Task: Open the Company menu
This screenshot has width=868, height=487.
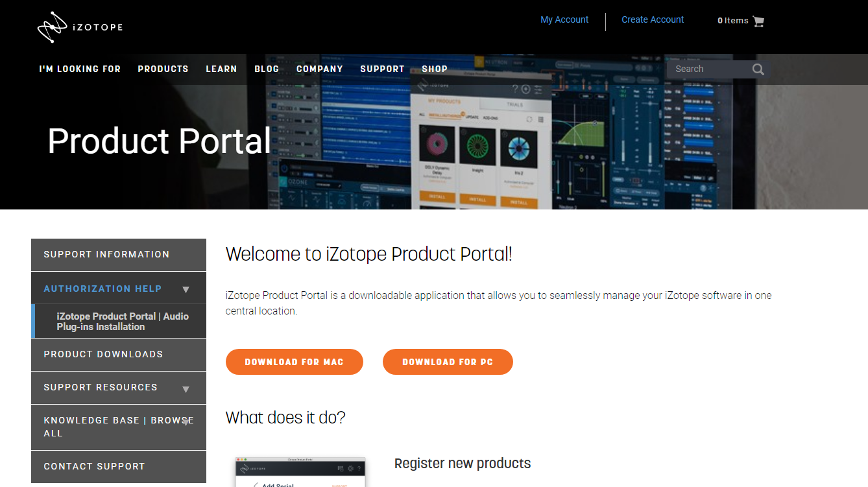Action: [x=320, y=69]
